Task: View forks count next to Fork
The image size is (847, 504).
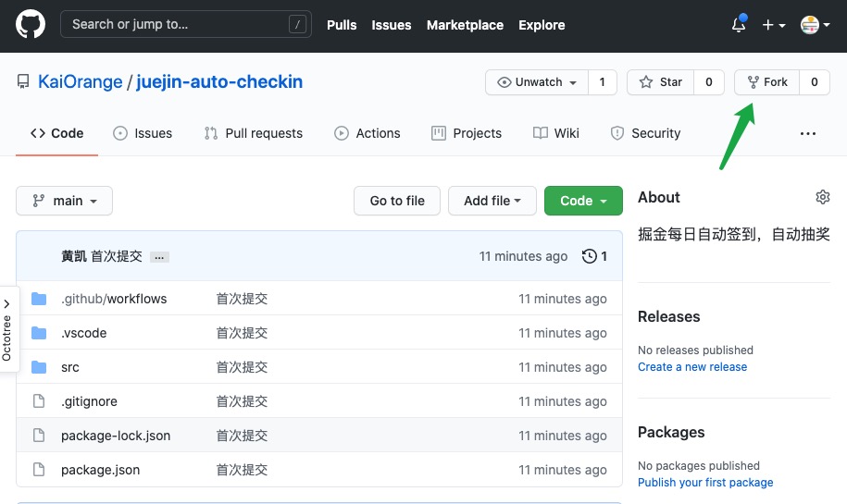Action: (x=814, y=82)
